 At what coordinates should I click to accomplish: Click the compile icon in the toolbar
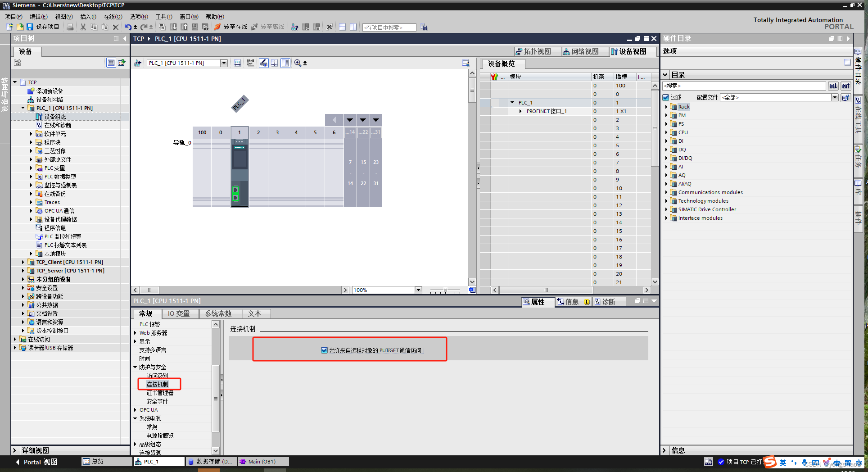point(162,27)
